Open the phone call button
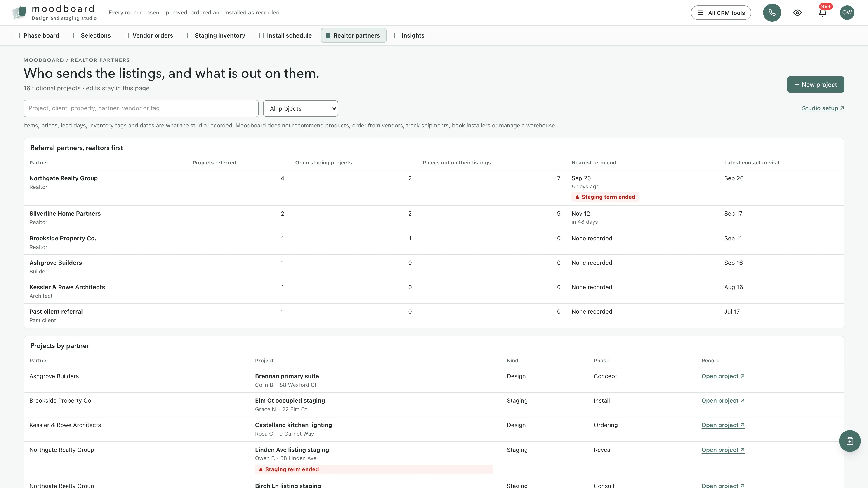 point(772,13)
